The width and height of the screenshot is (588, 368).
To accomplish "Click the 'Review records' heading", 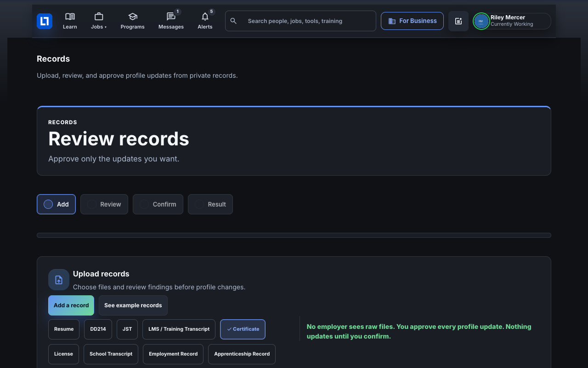I will (x=119, y=139).
